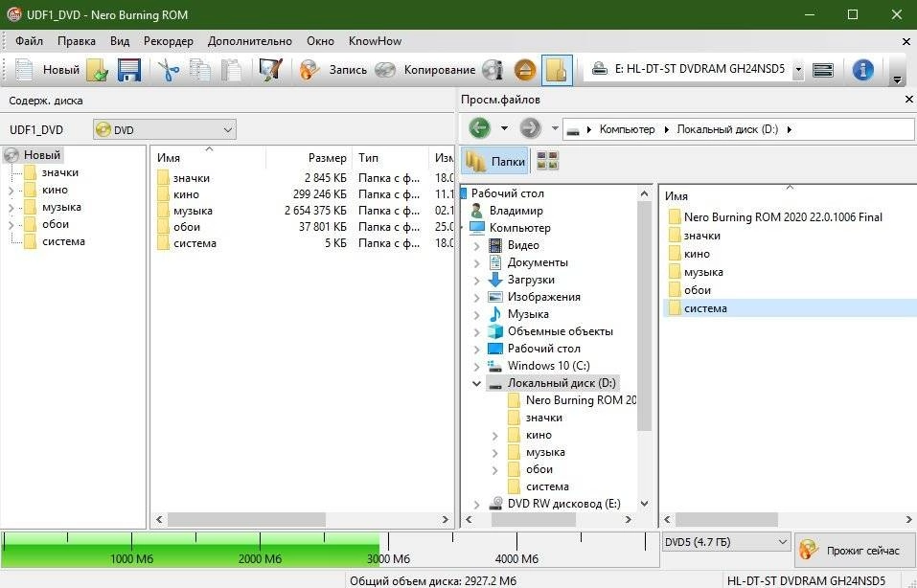Expand обои folder in disc contents tree
This screenshot has width=917, height=588.
(x=11, y=225)
